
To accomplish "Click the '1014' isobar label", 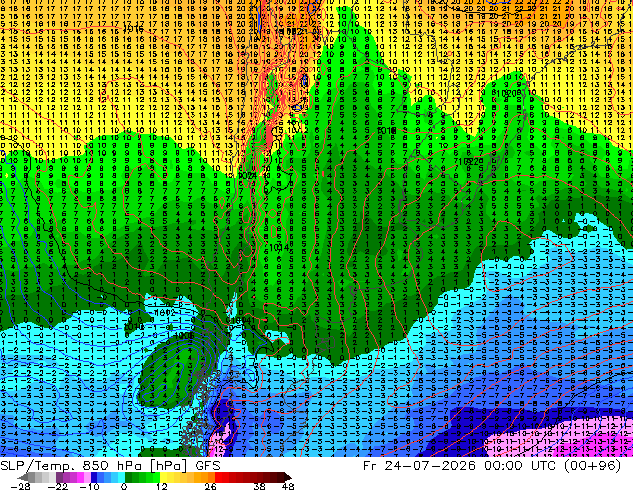I will point(279,247).
